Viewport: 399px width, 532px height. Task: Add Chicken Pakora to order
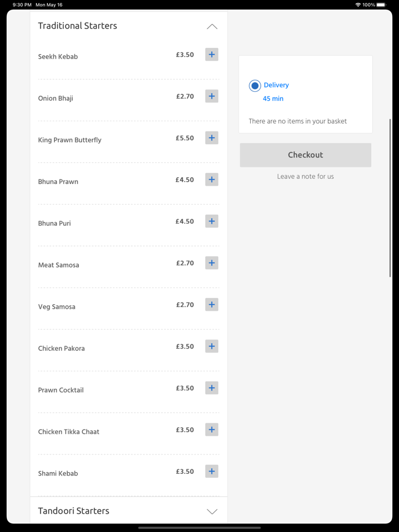point(211,346)
